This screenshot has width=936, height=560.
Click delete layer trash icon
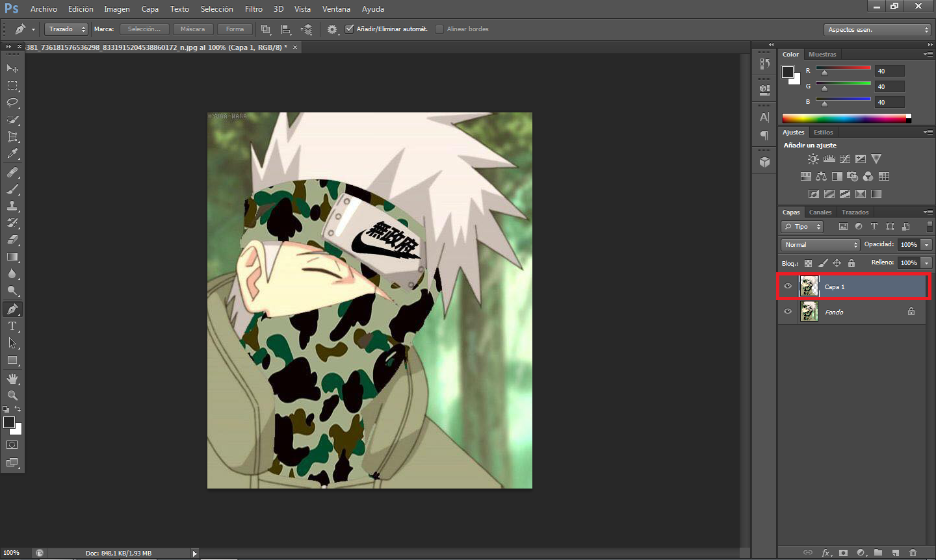[913, 553]
